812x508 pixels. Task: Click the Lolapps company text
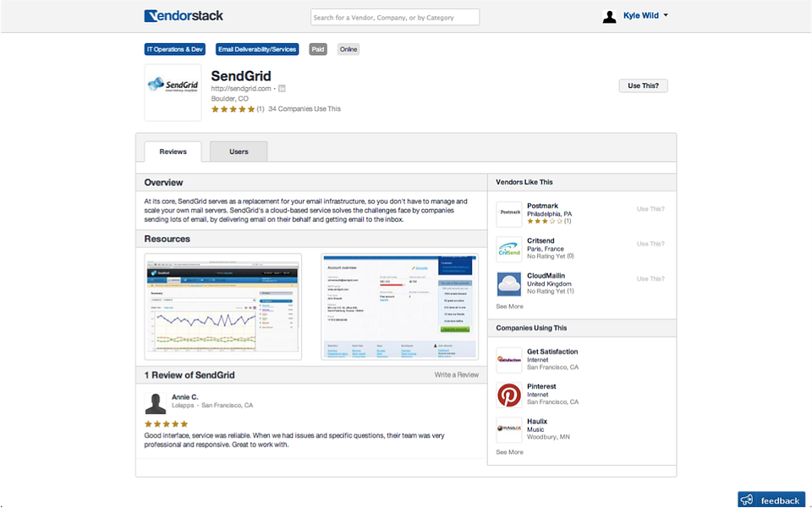click(x=183, y=406)
